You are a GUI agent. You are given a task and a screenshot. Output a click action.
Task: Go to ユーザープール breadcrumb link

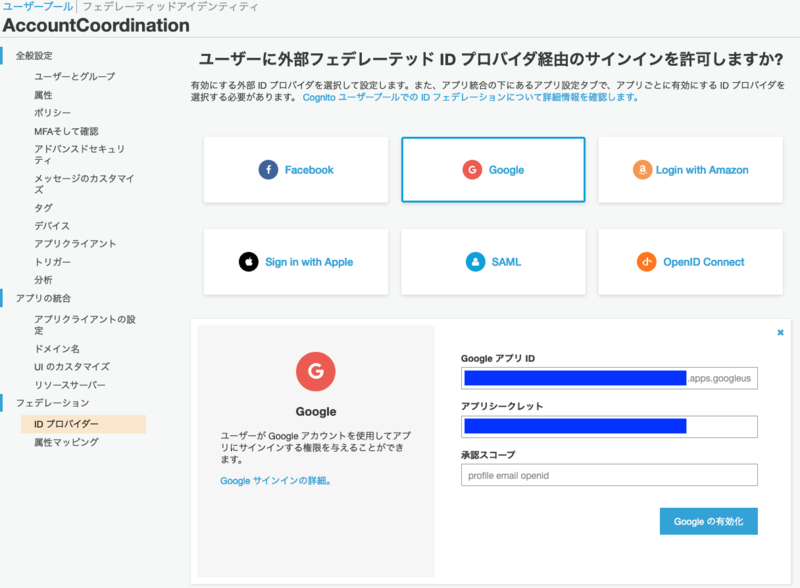pos(38,7)
